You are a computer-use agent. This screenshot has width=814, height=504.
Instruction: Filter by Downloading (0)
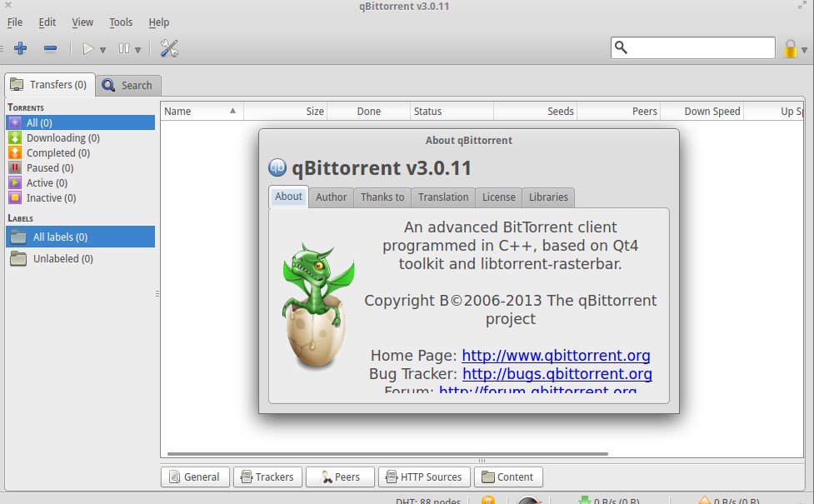click(x=81, y=137)
